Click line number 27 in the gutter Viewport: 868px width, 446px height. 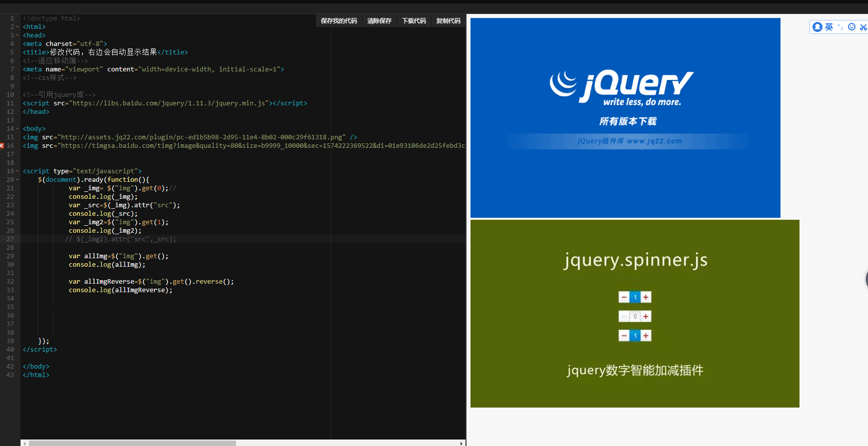pos(10,239)
